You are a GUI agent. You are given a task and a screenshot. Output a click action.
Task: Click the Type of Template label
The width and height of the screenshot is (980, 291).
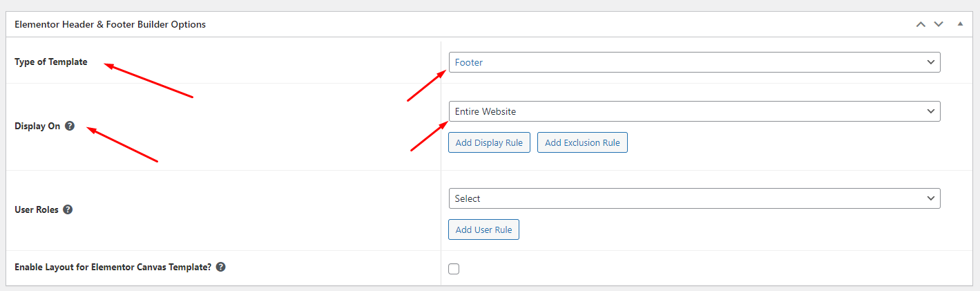click(x=51, y=62)
